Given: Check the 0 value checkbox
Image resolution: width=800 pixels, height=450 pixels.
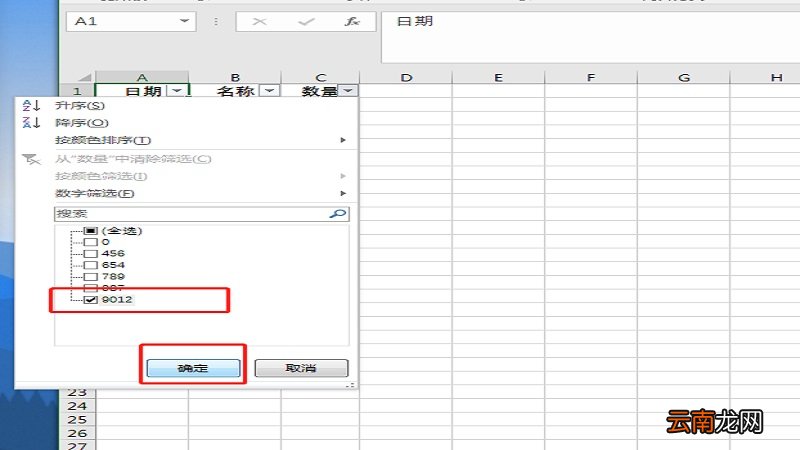Looking at the screenshot, I should pos(90,242).
